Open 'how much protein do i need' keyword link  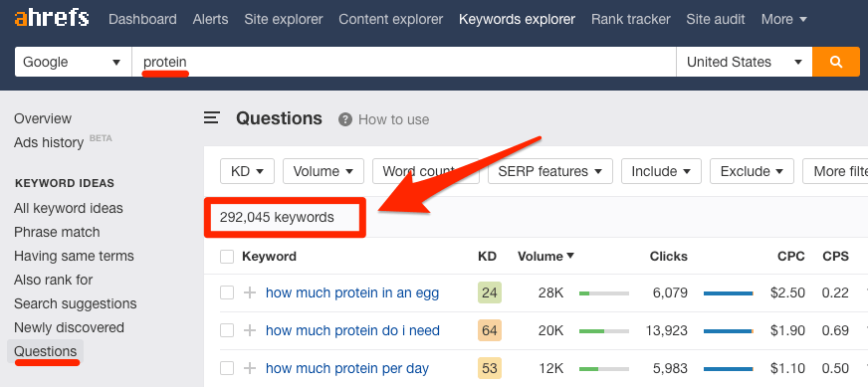coord(352,330)
